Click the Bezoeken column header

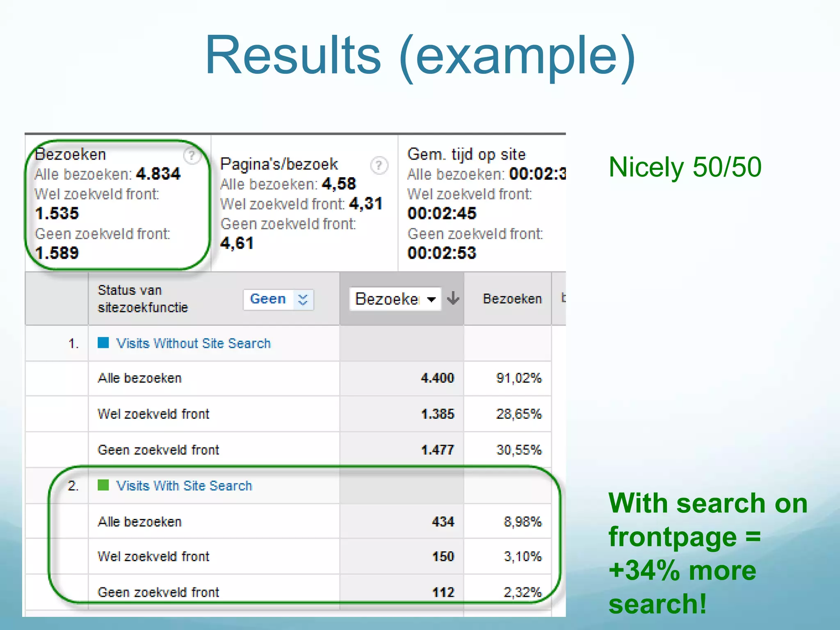[512, 299]
